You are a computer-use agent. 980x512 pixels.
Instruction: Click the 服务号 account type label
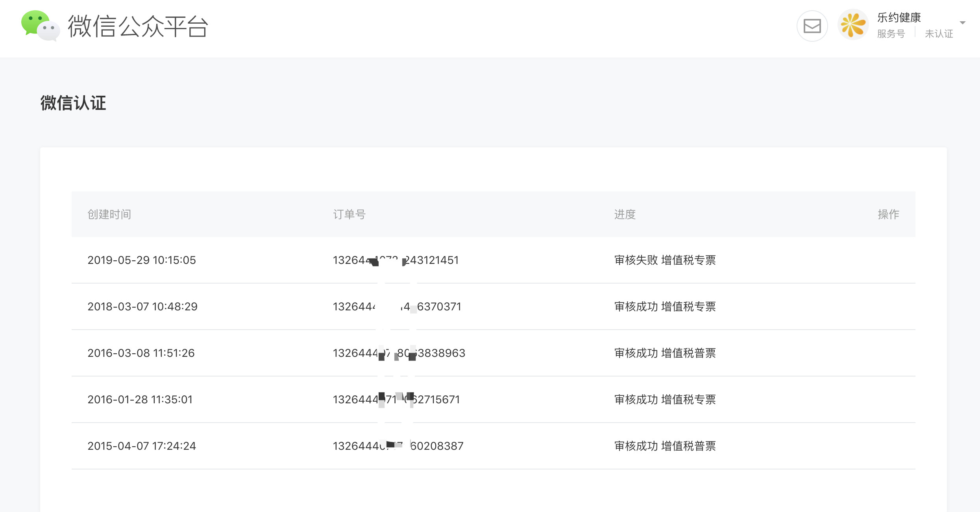coord(891,34)
